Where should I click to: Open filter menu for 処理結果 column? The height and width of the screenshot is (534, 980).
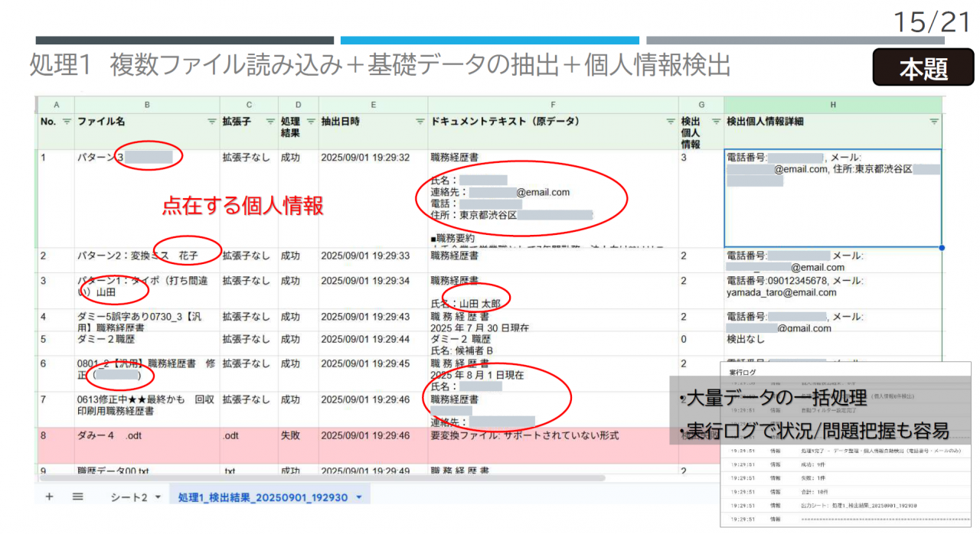(310, 122)
